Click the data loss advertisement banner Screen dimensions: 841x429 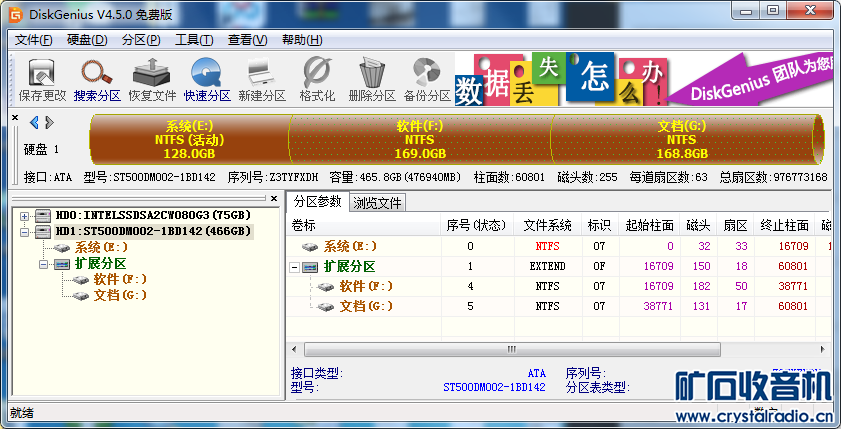point(644,79)
